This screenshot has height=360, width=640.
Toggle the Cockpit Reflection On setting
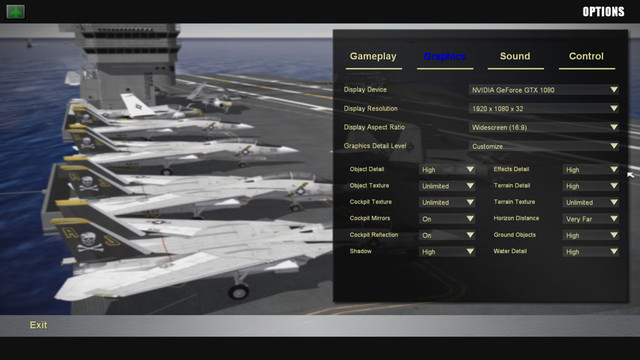447,235
